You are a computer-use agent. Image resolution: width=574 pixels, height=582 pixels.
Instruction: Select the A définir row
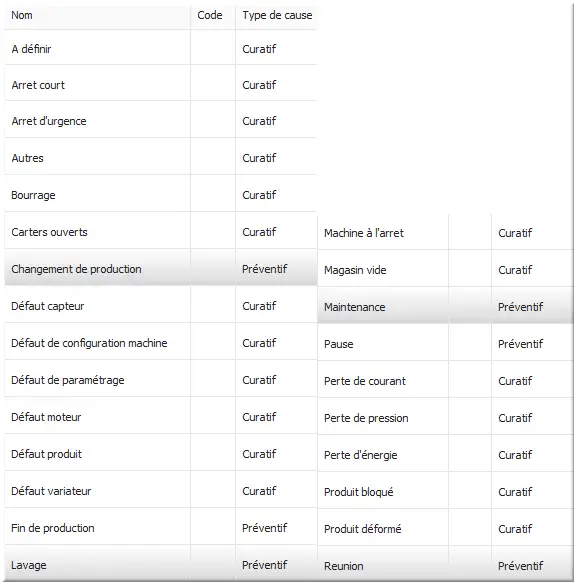point(160,49)
